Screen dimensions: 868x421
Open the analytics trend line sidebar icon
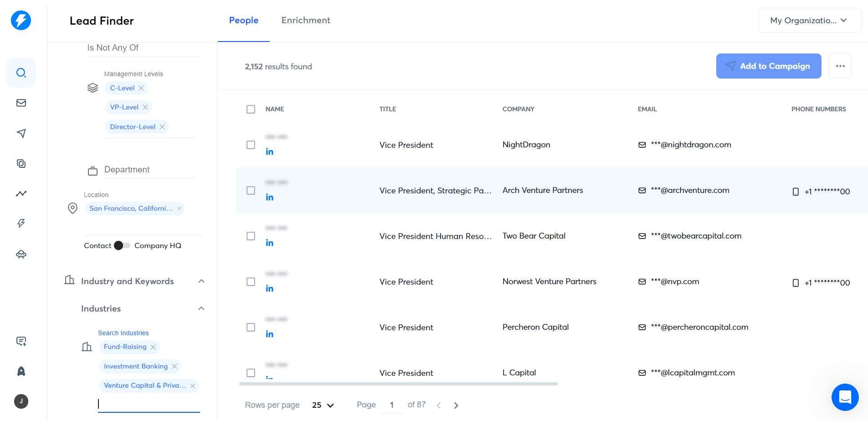coord(21,193)
